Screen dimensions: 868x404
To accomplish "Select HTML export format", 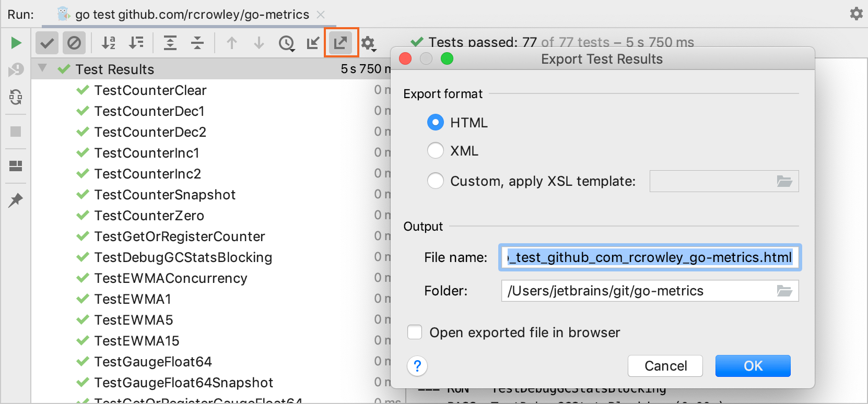I will point(435,123).
